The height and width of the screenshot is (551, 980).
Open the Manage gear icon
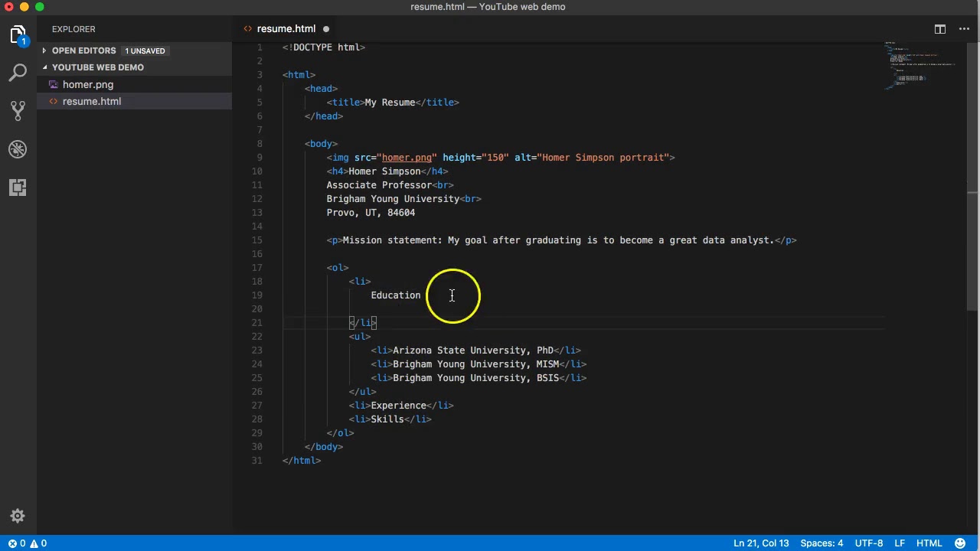point(18,516)
